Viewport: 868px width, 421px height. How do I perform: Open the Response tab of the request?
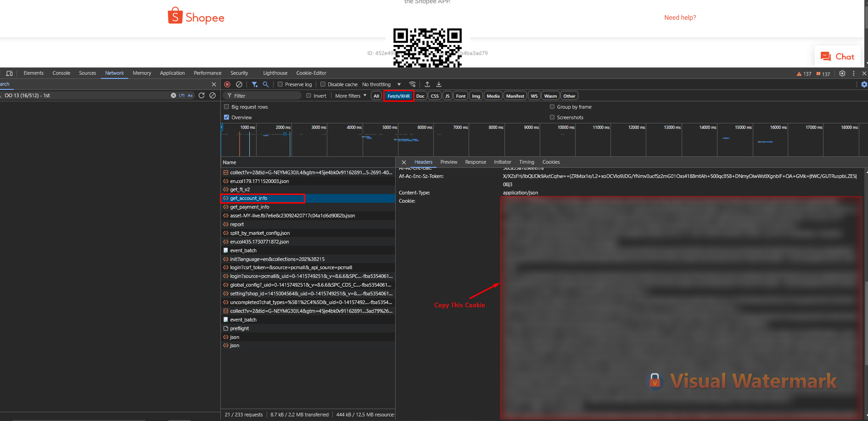(475, 162)
